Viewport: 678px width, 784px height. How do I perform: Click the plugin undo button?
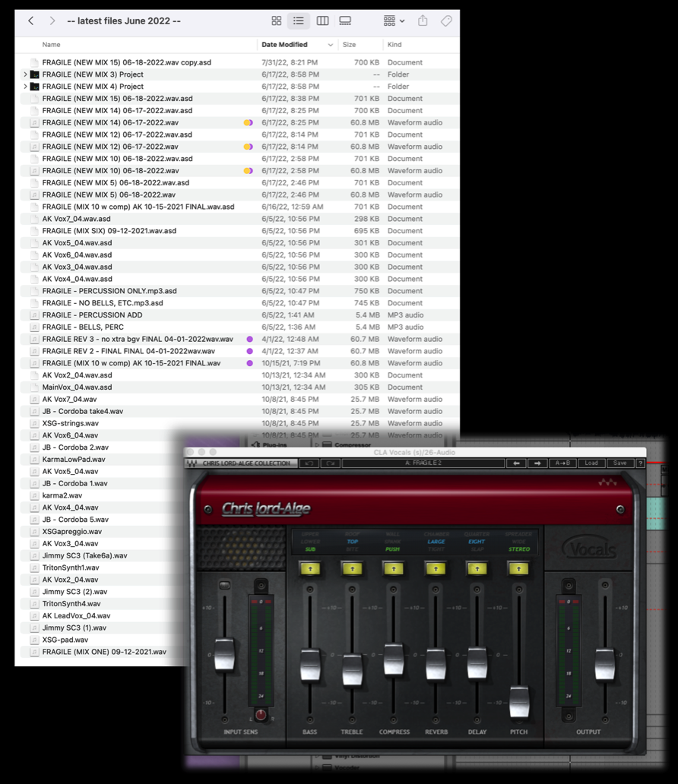coord(309,463)
